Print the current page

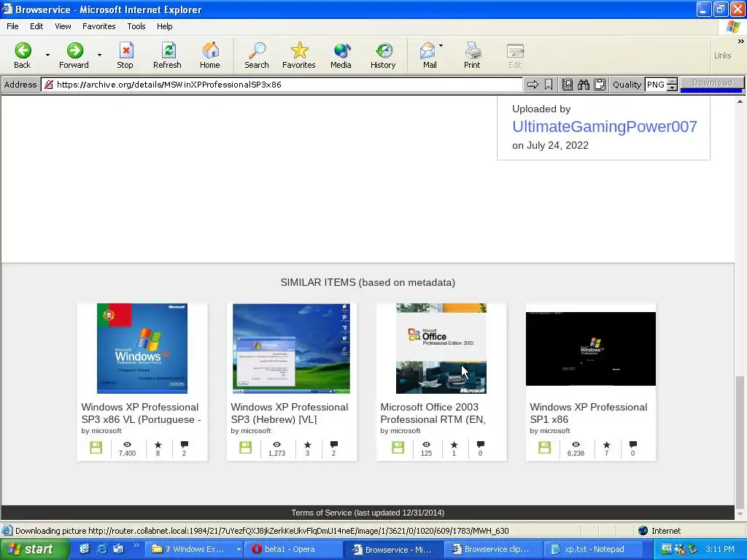pyautogui.click(x=472, y=55)
